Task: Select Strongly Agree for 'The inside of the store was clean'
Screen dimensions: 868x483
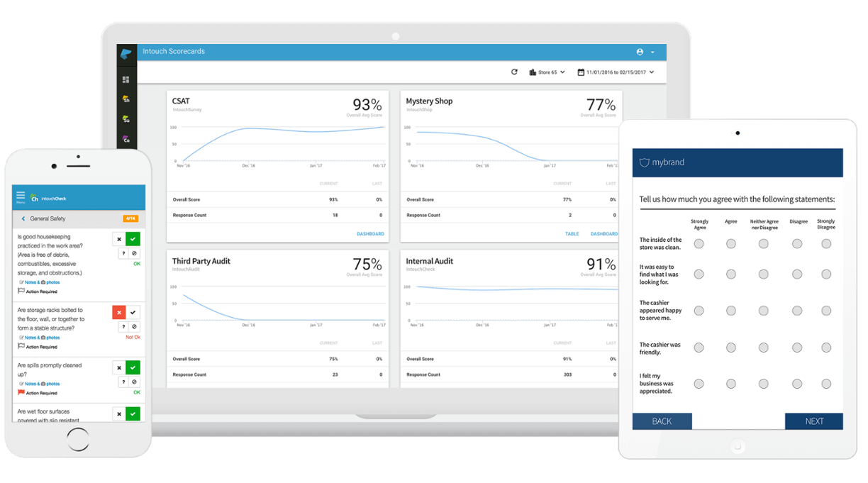Action: click(x=699, y=243)
